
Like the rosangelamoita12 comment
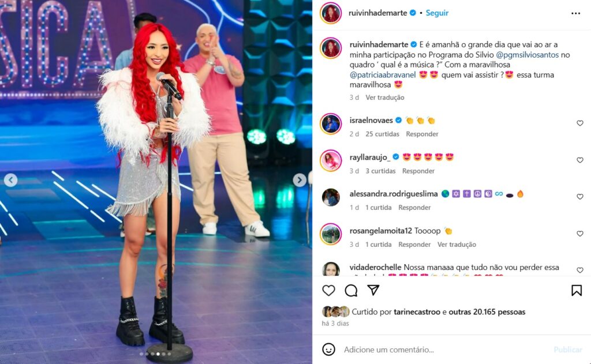pyautogui.click(x=579, y=234)
